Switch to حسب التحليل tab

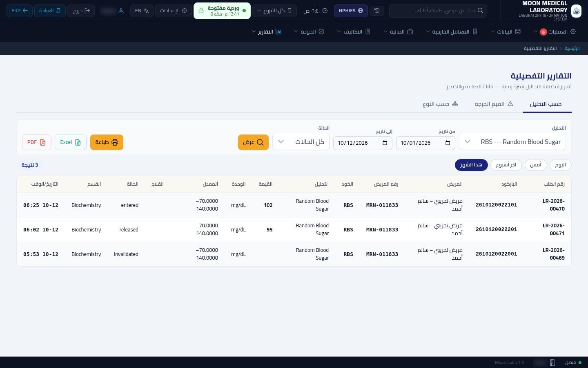click(547, 104)
